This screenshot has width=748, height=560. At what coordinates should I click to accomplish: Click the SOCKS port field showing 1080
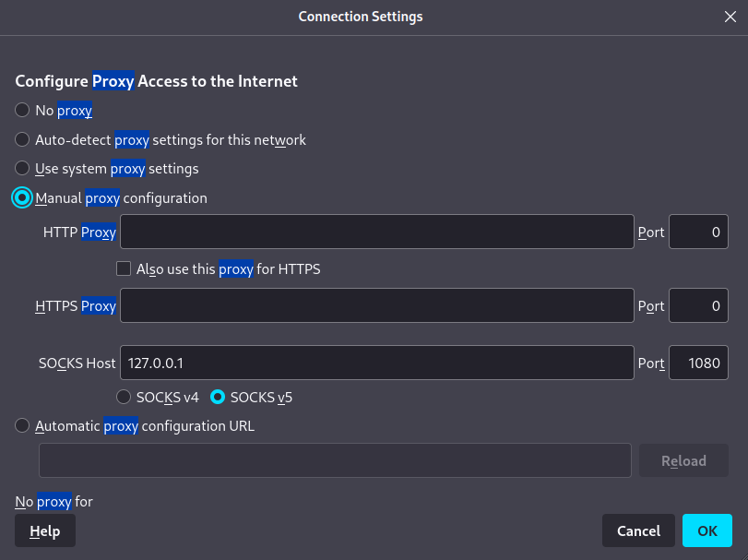tap(697, 363)
